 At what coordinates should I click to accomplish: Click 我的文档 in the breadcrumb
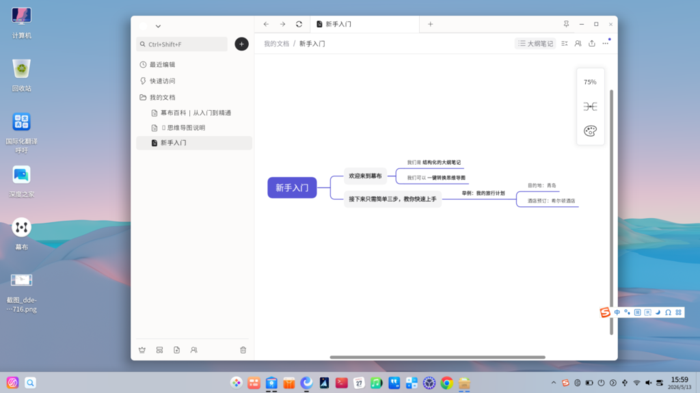click(x=276, y=44)
